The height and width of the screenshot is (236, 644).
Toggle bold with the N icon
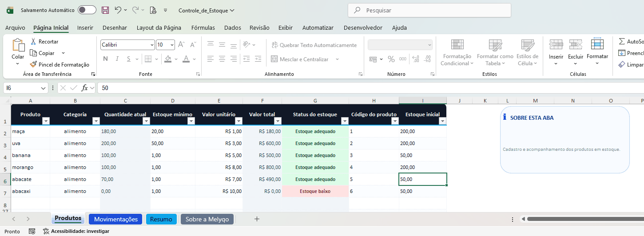pyautogui.click(x=105, y=59)
